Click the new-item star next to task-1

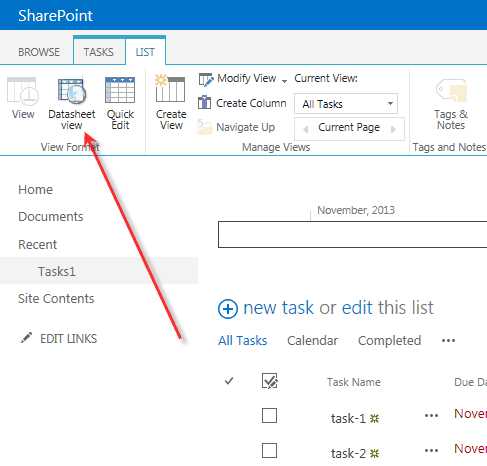375,419
